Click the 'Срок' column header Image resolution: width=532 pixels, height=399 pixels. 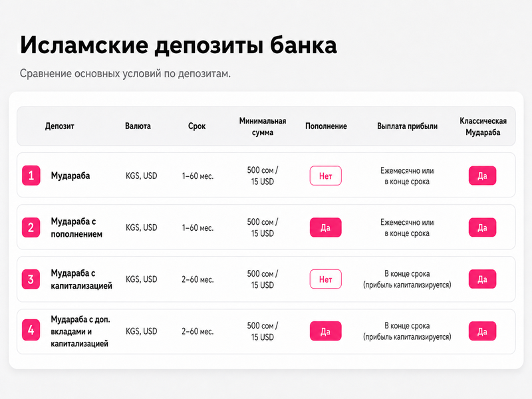pos(197,126)
